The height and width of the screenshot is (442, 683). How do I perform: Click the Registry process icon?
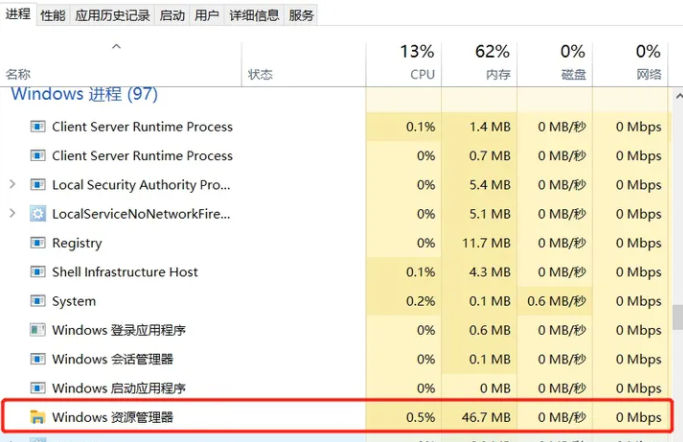pos(37,243)
